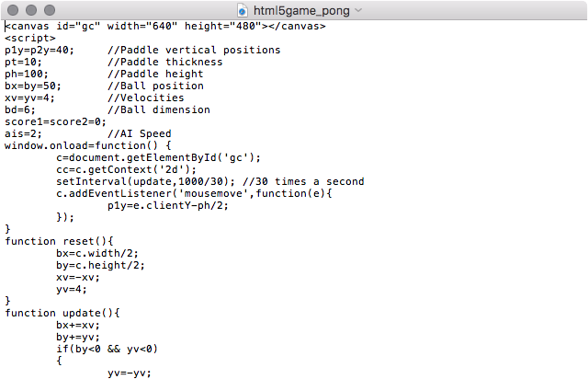This screenshot has height=379, width=588.
Task: Place cursor at 'window.onload=function()' line
Action: click(88, 145)
